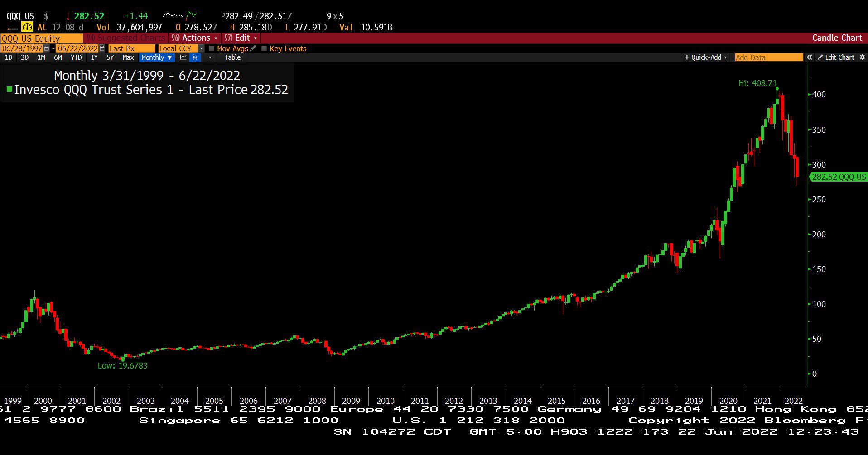Open calendar picker for start date 06/28/1997
The width and height of the screenshot is (868, 455).
47,48
